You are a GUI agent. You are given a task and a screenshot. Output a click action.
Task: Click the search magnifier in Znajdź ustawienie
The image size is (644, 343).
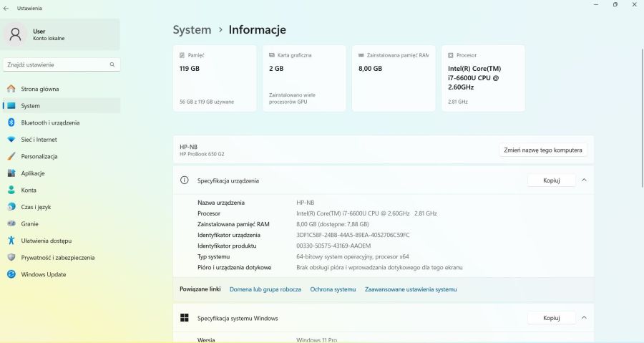(x=112, y=64)
